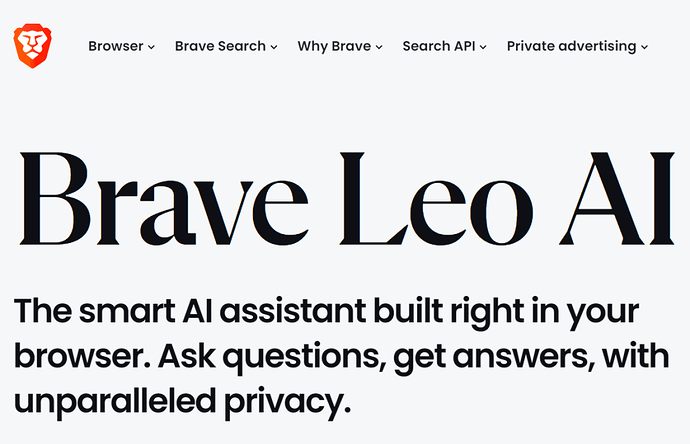Click the word Leo in the headline
Screen dimensions: 690x444
[436, 198]
